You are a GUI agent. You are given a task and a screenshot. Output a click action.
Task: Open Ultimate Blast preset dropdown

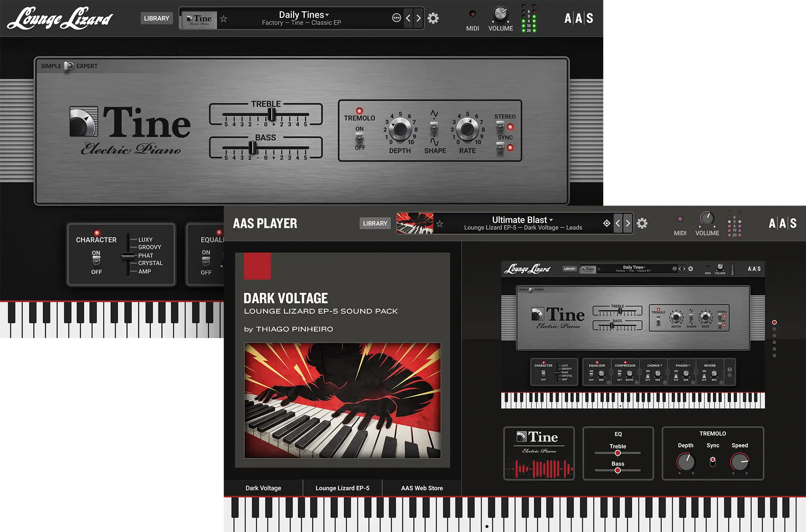[x=522, y=220]
